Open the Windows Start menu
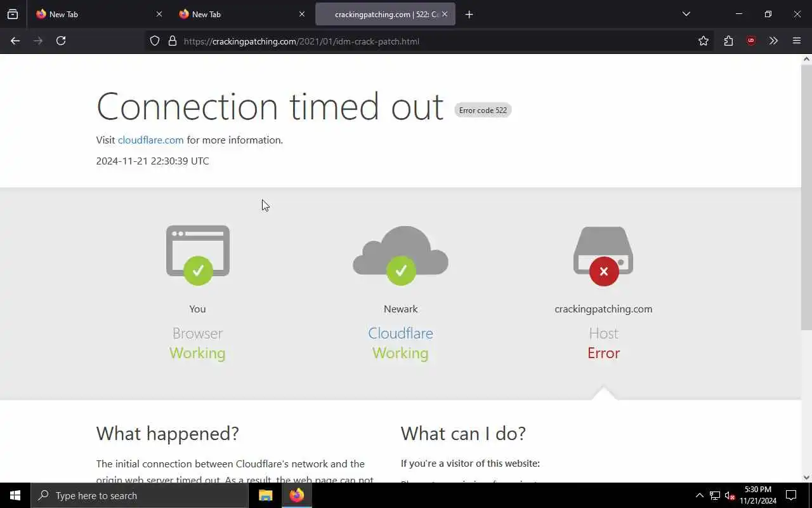The width and height of the screenshot is (812, 508). tap(15, 495)
